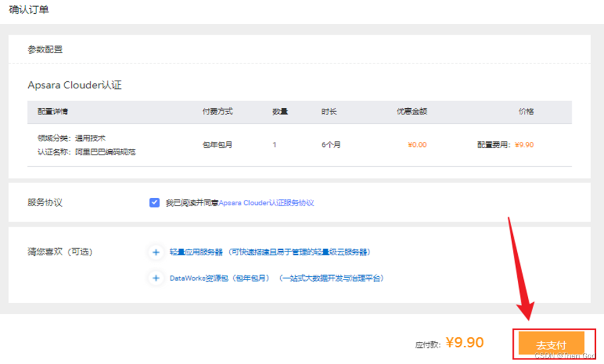This screenshot has width=604, height=364.
Task: Click the 付费方式 column header
Action: [218, 112]
